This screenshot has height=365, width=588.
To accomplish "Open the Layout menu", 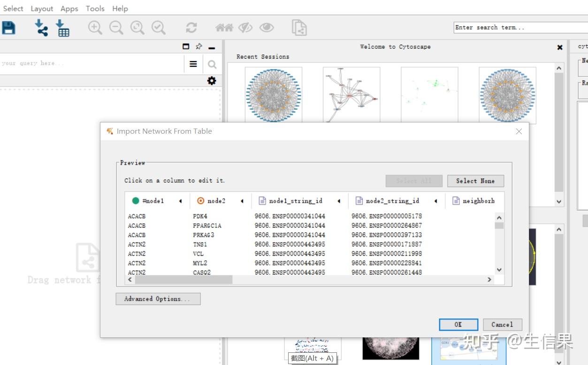I will click(42, 8).
